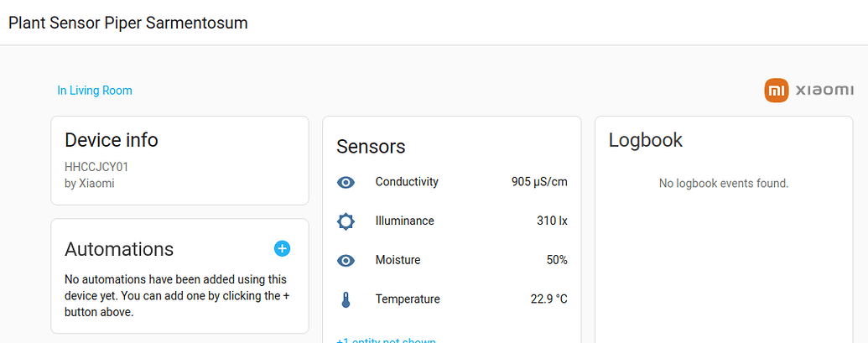Screen dimensions: 868x343
Task: Click the HHCCJCY01 model name
Action: pyautogui.click(x=96, y=167)
